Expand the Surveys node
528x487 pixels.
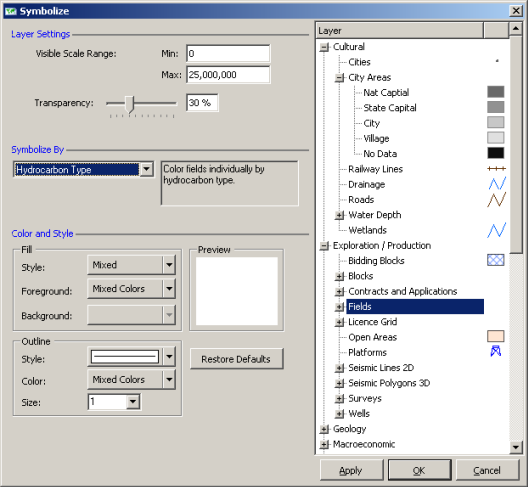click(x=339, y=399)
